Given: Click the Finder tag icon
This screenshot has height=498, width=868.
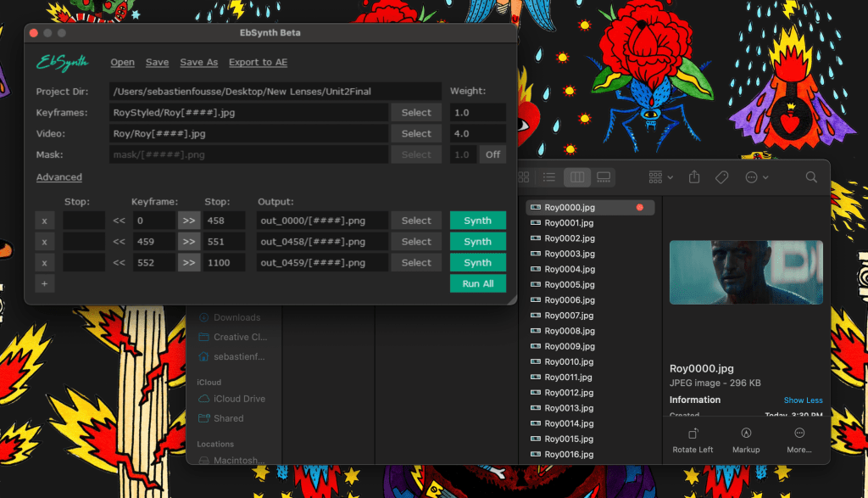Looking at the screenshot, I should [x=721, y=177].
